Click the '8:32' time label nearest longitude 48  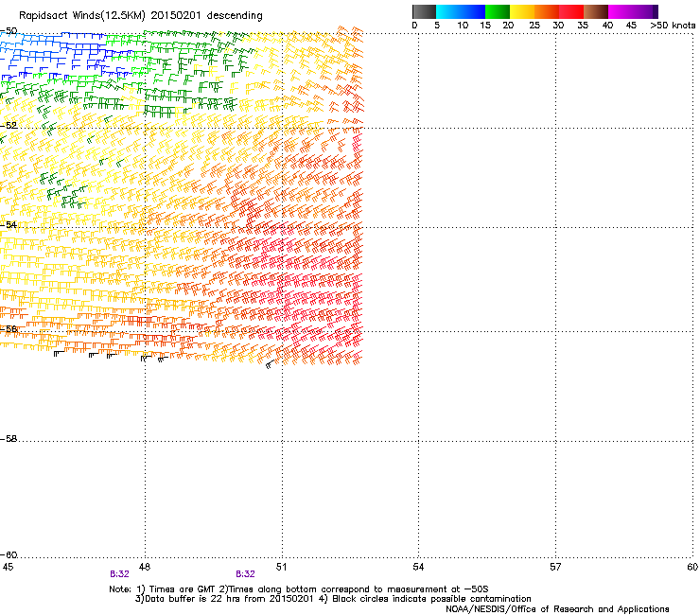click(119, 574)
